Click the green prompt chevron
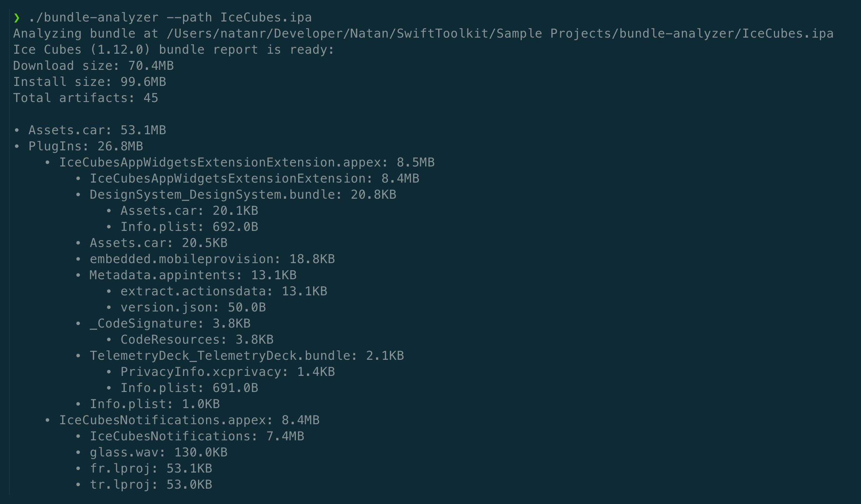The image size is (861, 504). [16, 18]
